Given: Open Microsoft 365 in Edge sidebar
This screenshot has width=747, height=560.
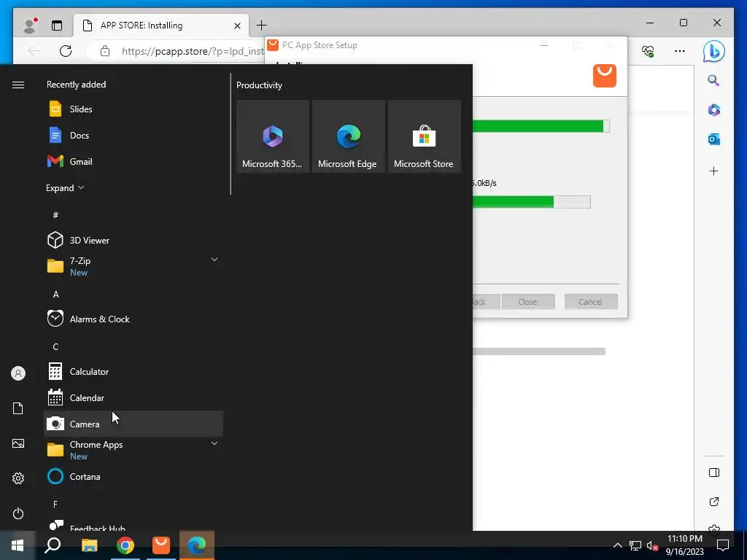Looking at the screenshot, I should 713,110.
